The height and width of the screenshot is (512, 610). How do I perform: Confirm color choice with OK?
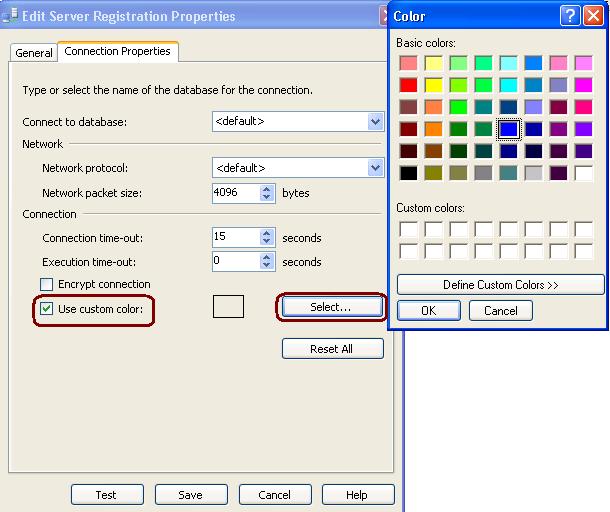428,311
